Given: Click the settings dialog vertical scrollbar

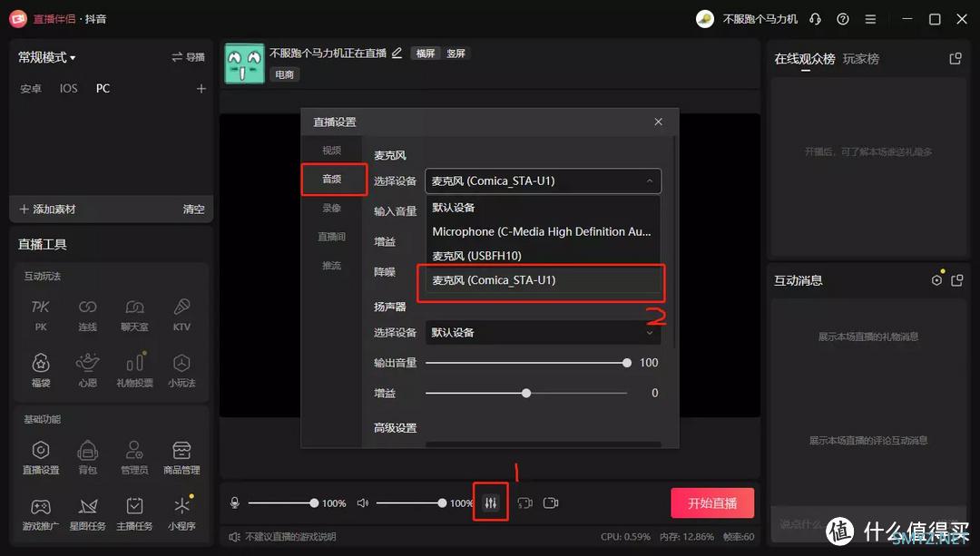Looking at the screenshot, I should [675, 242].
